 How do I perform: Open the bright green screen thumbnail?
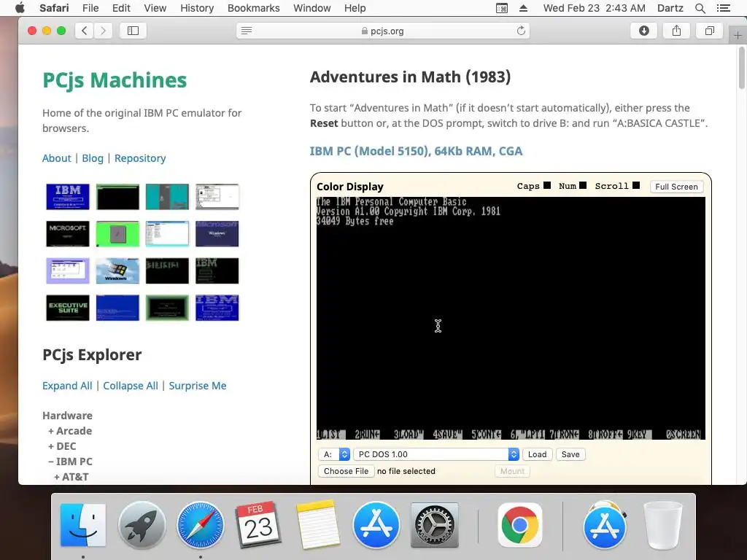click(x=117, y=234)
